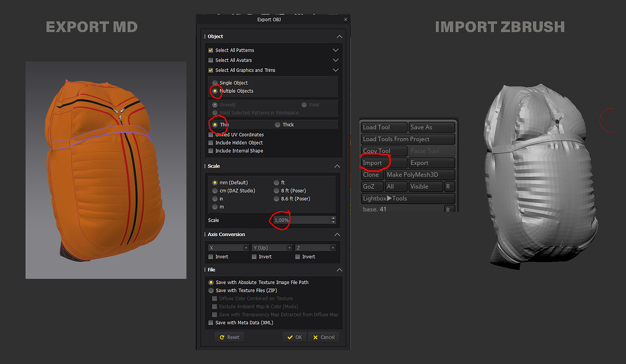Click Save As in ZBrush panel
Screen dimensions: 626x364
click(x=432, y=127)
